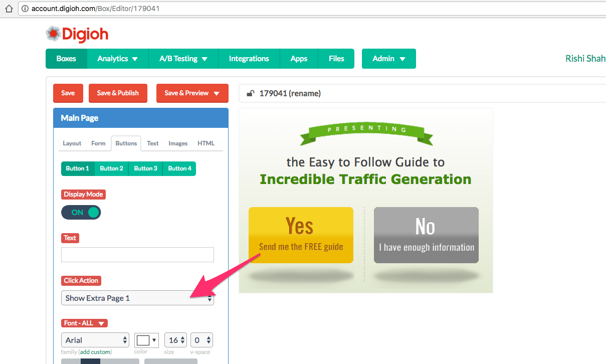Viewport: 606px width, 364px height.
Task: Click the Incredible Traffic Generation headline
Action: (x=365, y=179)
